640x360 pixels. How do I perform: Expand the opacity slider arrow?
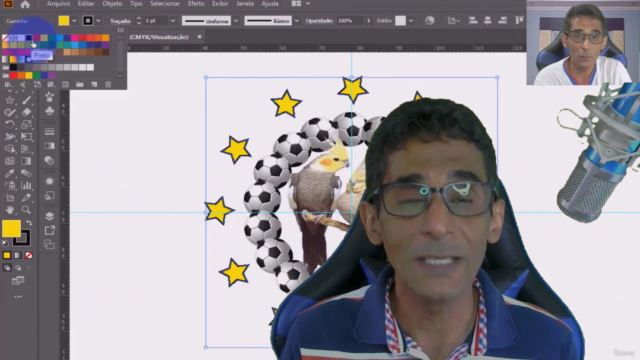(369, 21)
